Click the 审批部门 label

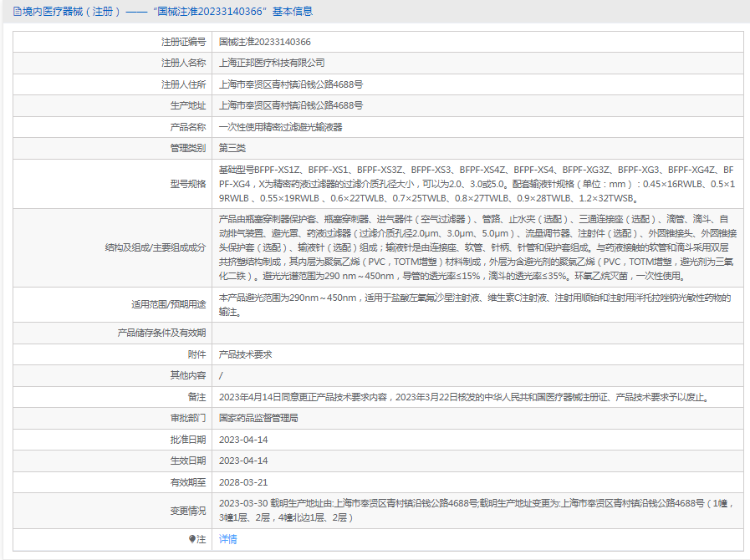(x=188, y=418)
